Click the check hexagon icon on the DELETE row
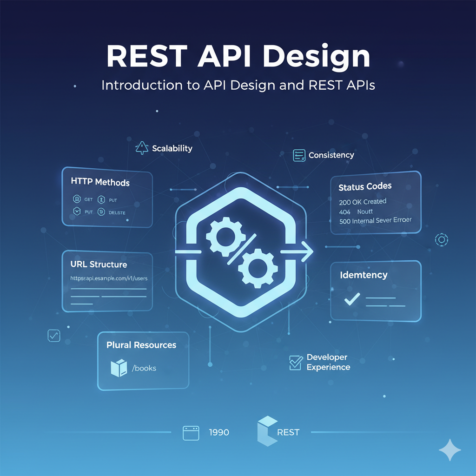The image size is (476, 476). pyautogui.click(x=77, y=211)
